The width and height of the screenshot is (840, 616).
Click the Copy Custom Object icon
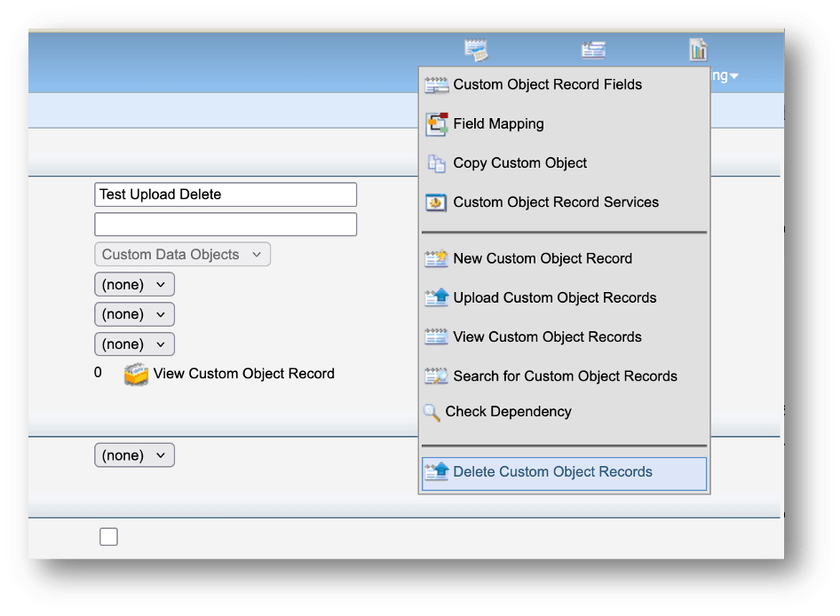click(x=437, y=163)
